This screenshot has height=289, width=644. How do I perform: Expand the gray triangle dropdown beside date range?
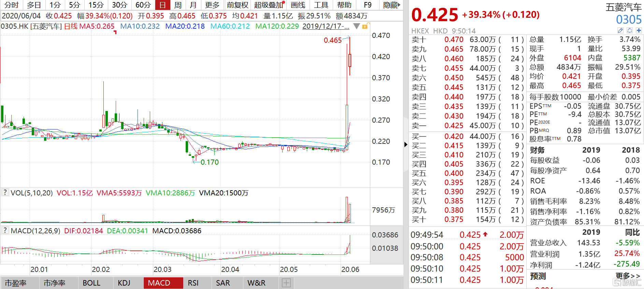tap(356, 26)
